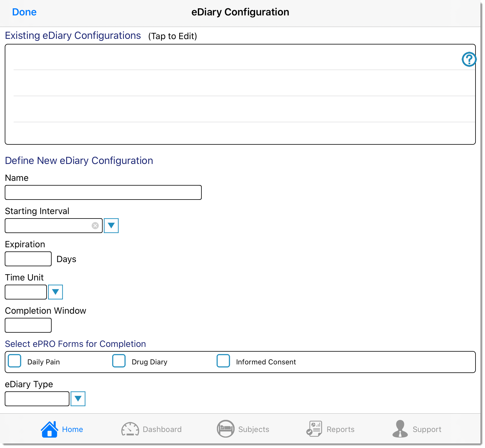485x448 pixels.
Task: Go to the Subjects tab label
Action: point(254,429)
